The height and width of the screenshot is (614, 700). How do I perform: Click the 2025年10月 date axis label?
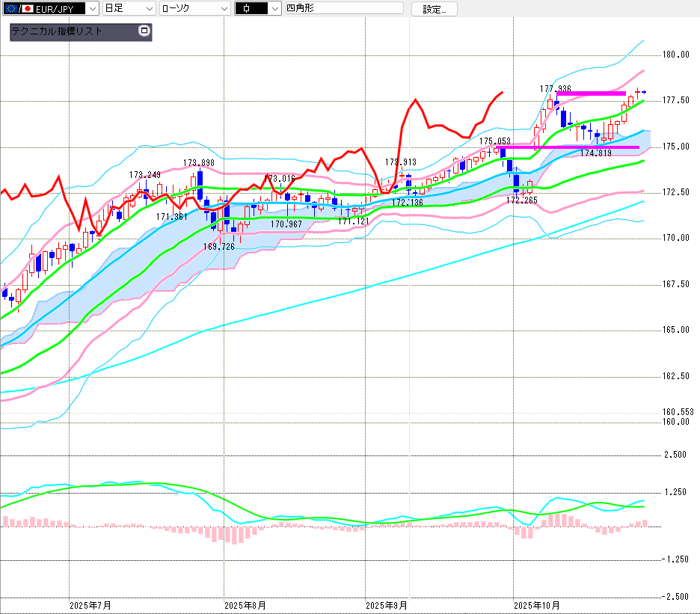coord(537,604)
